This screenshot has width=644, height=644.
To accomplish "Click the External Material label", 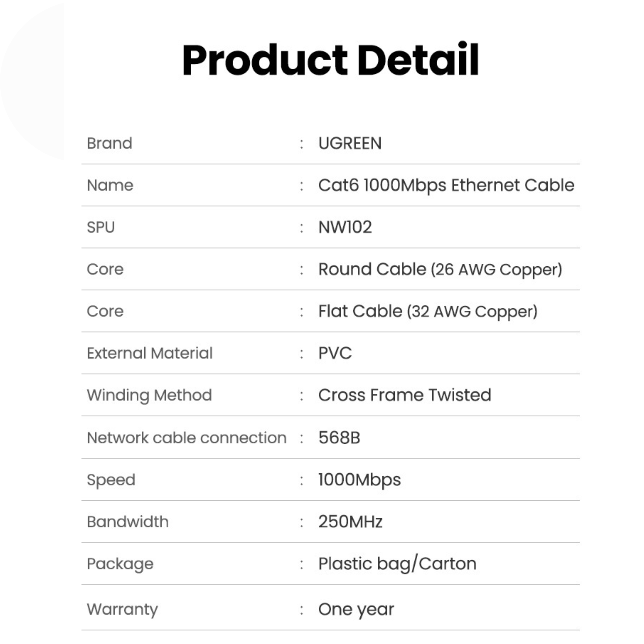I will click(149, 353).
